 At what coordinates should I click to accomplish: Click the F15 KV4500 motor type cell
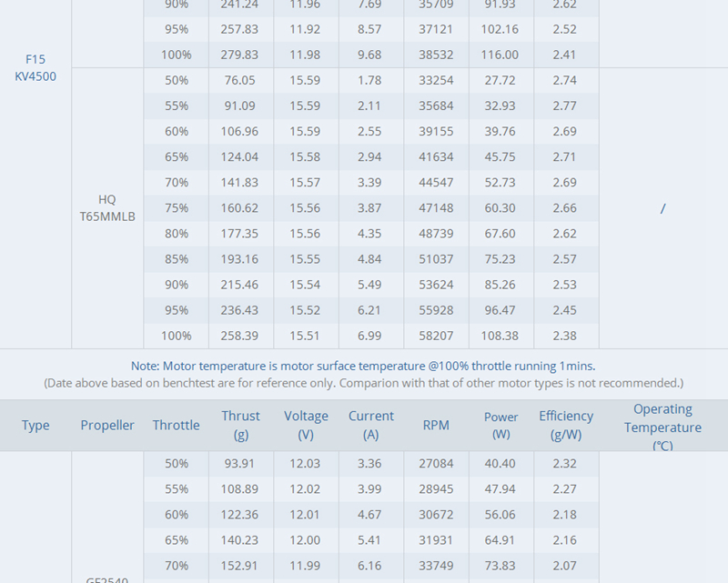coord(35,68)
